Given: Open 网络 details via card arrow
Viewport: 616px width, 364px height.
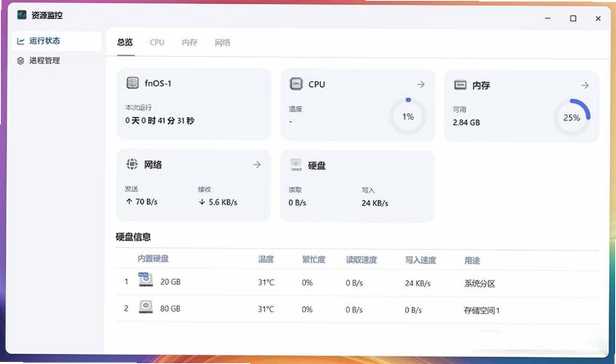Looking at the screenshot, I should [x=257, y=165].
